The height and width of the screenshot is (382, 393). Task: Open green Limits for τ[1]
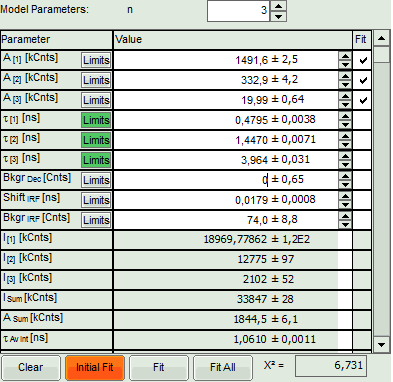(96, 120)
